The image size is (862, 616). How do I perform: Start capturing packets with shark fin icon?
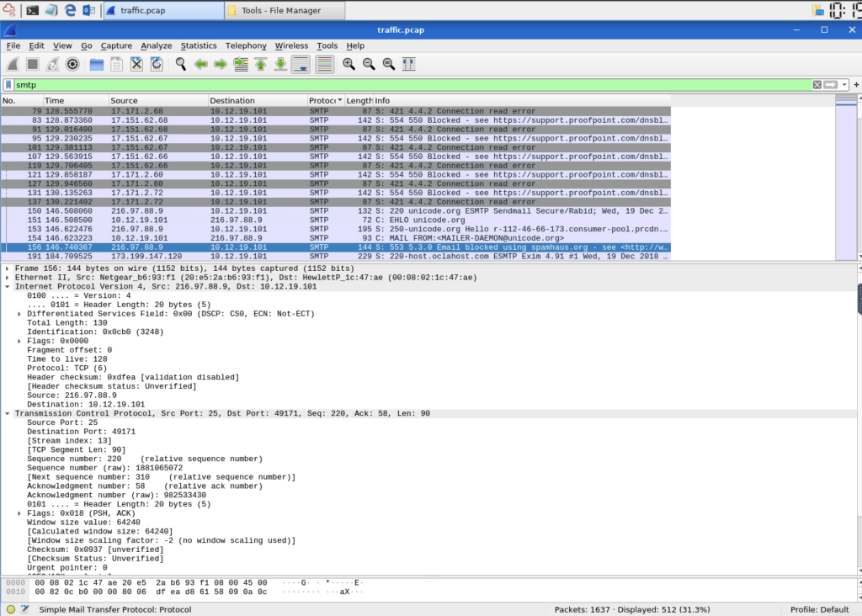[x=13, y=64]
